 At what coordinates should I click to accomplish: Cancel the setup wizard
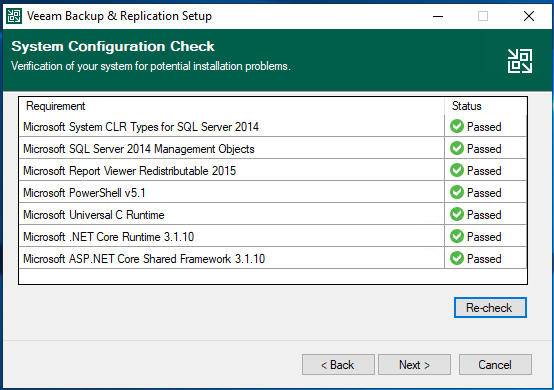point(495,365)
